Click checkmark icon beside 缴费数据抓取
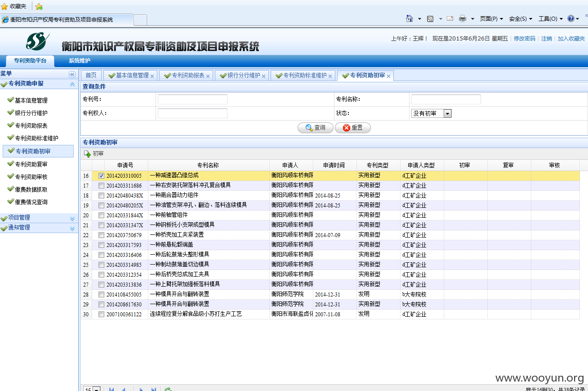 coord(11,189)
